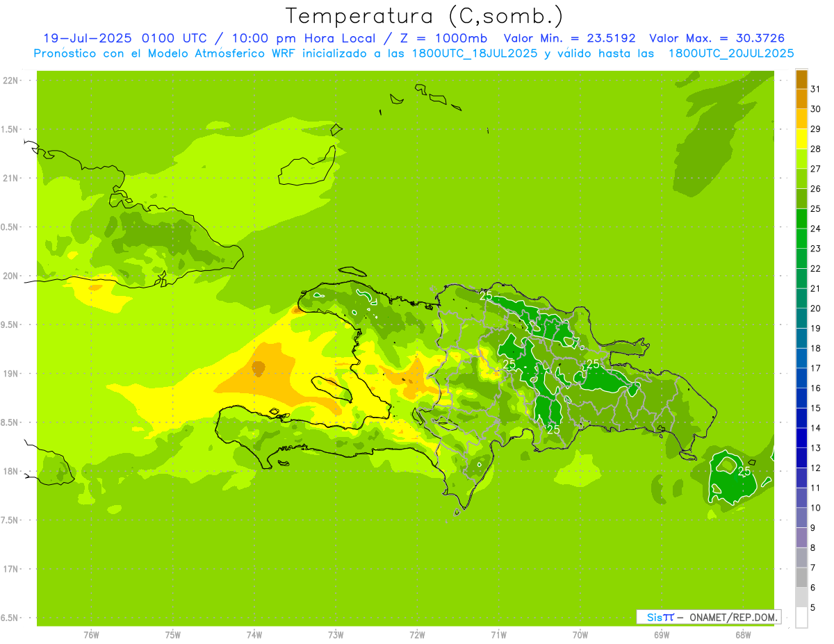Screen dimensions: 834x644
Task: Click the "71W" longitude axis label
Action: (x=498, y=634)
